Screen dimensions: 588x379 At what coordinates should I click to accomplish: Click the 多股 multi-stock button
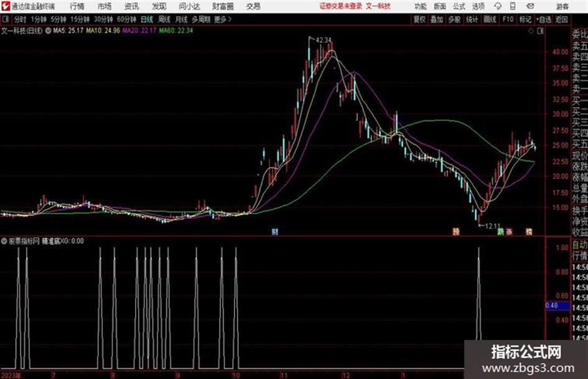(454, 19)
